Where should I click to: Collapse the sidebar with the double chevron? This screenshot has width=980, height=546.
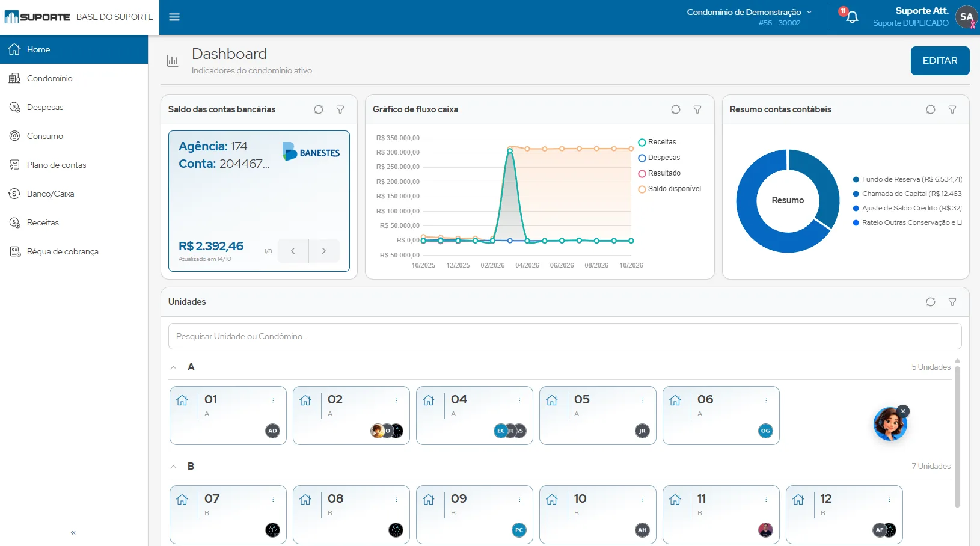73,532
